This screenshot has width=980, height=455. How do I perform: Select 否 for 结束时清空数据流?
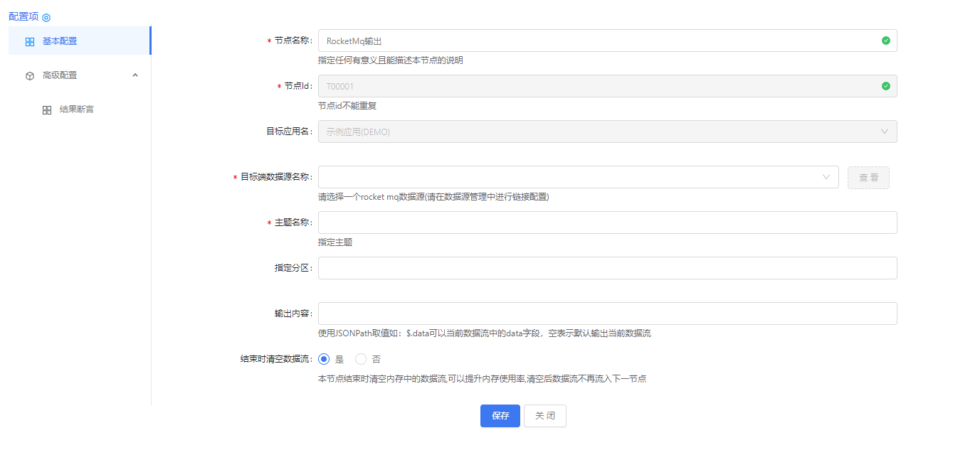coord(361,359)
